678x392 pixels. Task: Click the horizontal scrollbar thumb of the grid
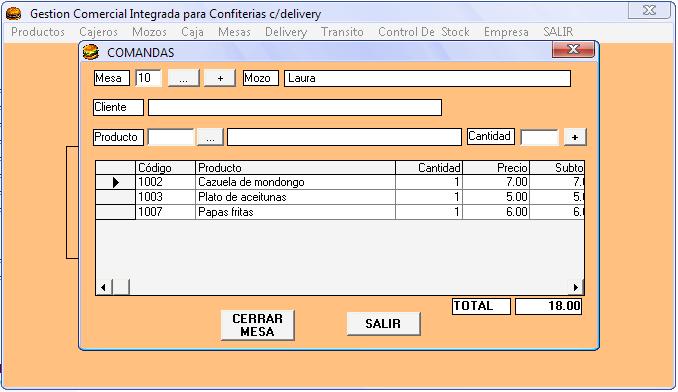click(x=121, y=287)
